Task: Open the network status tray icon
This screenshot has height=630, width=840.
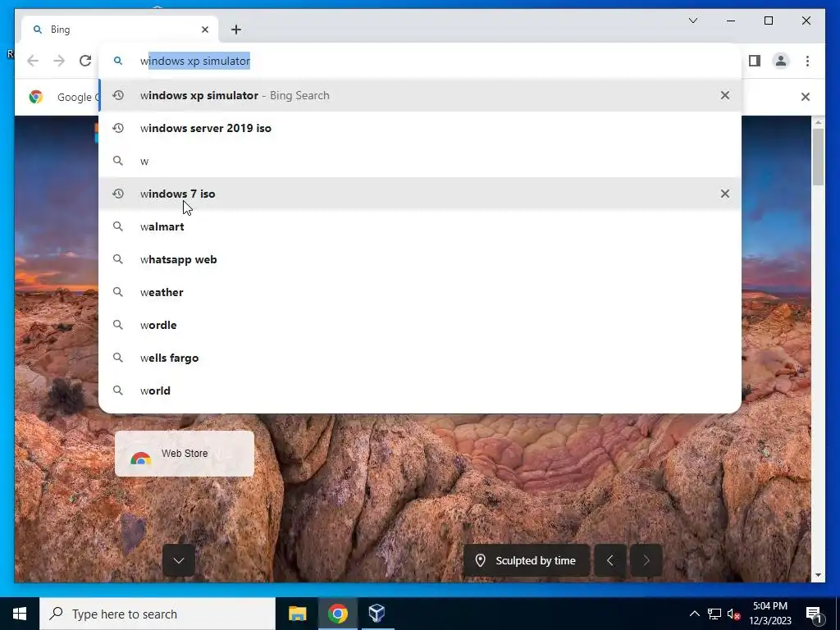Action: (x=714, y=614)
